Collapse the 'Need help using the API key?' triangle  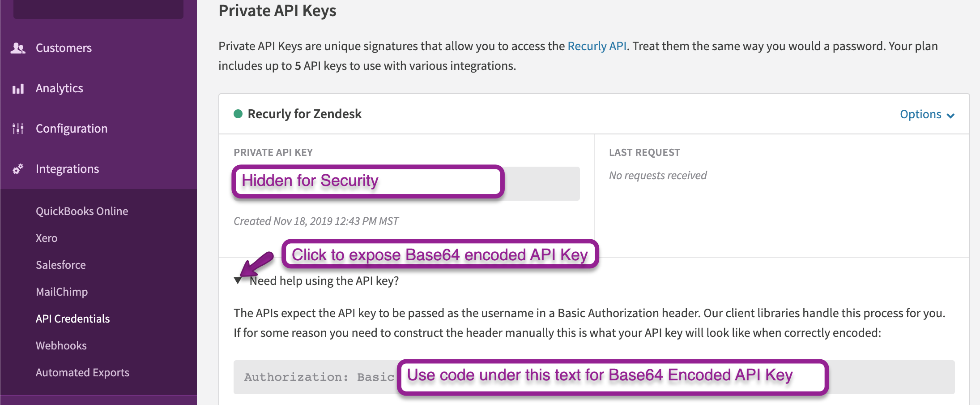coord(238,281)
